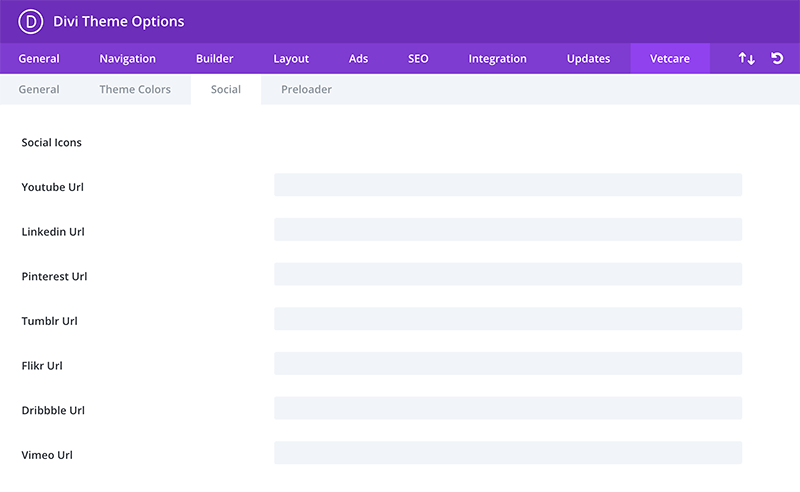Click the Divi logo icon
800x492 pixels.
pos(31,21)
